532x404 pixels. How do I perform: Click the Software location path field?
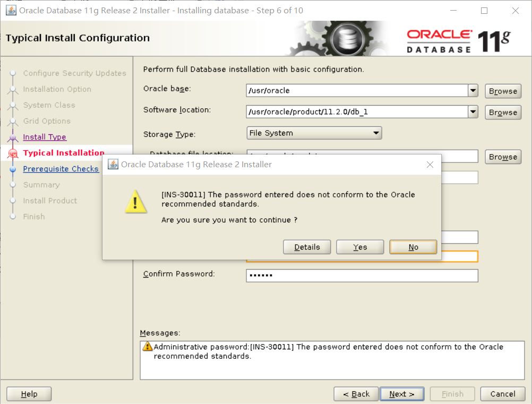357,111
